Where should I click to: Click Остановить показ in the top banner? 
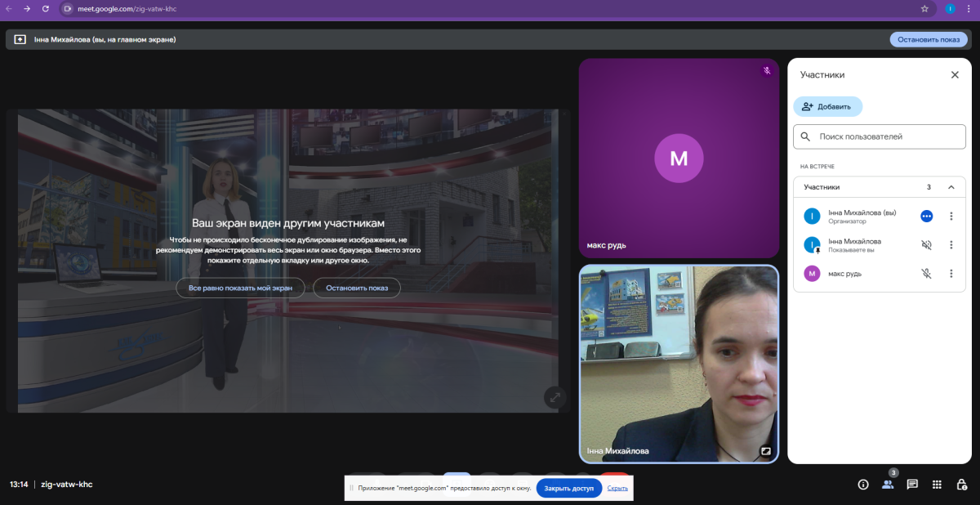pos(928,39)
